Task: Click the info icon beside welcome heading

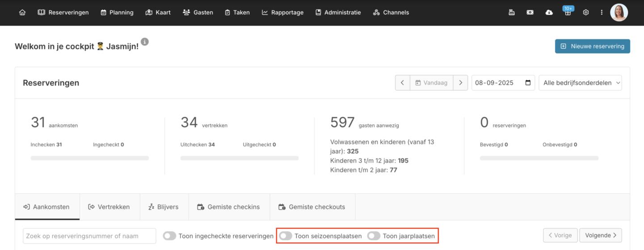Action: click(x=145, y=42)
